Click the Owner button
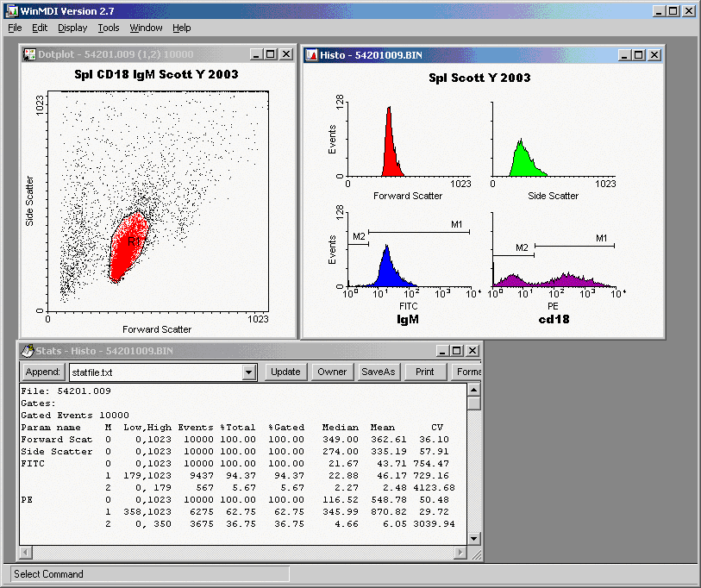Viewport: 701px width, 588px height. coord(332,372)
